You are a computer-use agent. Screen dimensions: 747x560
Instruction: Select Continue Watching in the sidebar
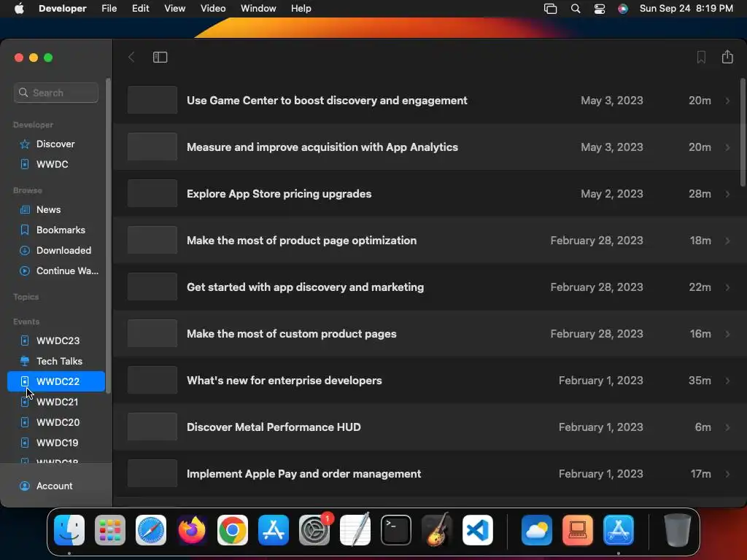pyautogui.click(x=56, y=271)
